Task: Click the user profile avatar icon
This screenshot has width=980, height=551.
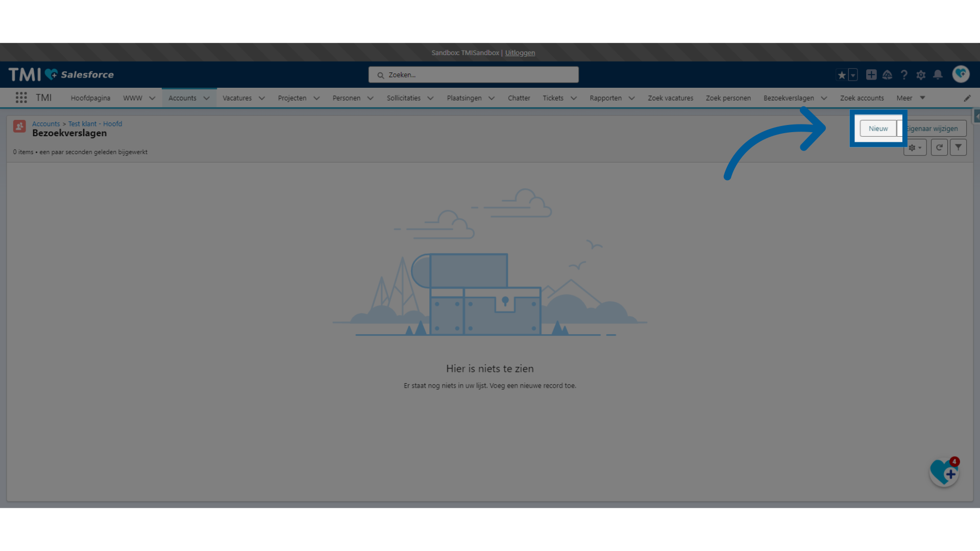Action: click(961, 74)
